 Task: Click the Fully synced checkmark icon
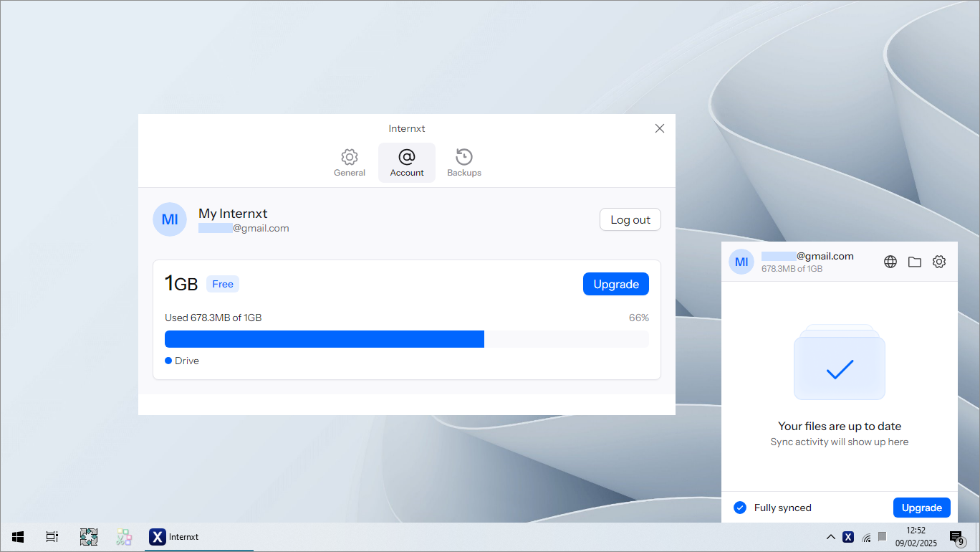[x=740, y=508]
